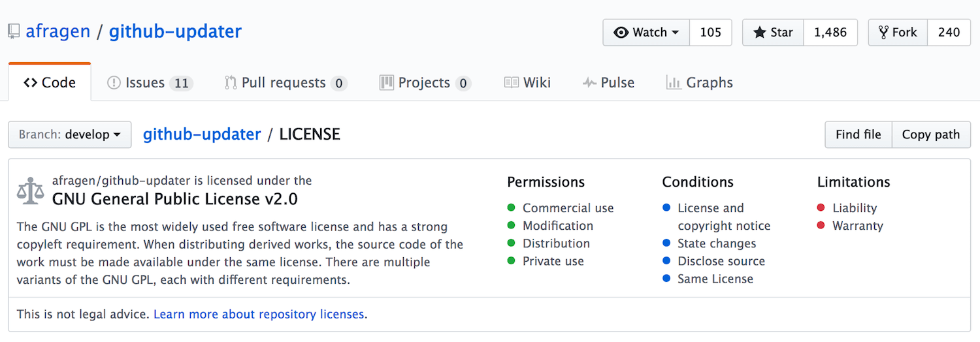Screen dimensions: 980x342
Task: View the 105 watchers count
Action: click(x=710, y=33)
